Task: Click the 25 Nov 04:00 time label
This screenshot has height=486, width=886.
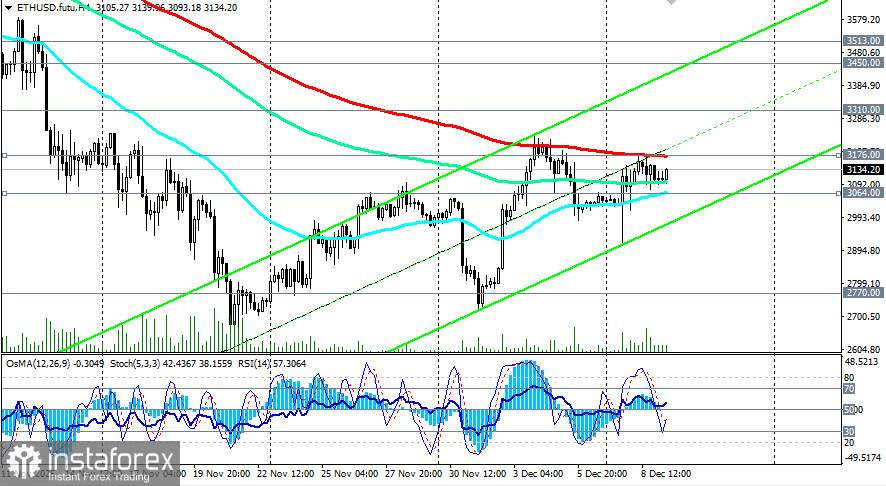Action: pyautogui.click(x=348, y=474)
